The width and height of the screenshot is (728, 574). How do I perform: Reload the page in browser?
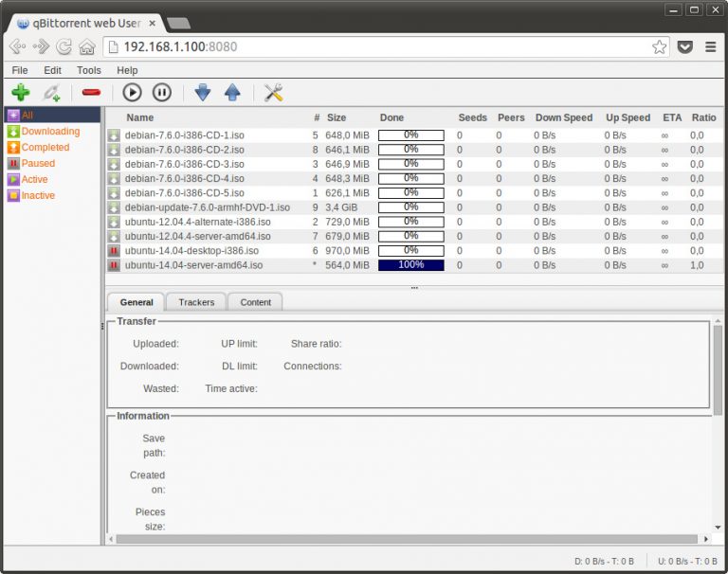(64, 46)
